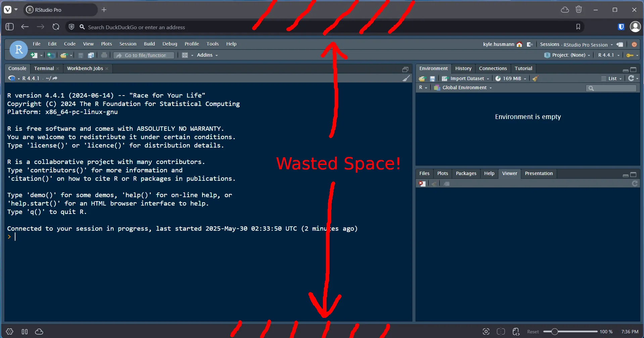Minimize the Viewer pane
644x338 pixels.
click(x=625, y=175)
